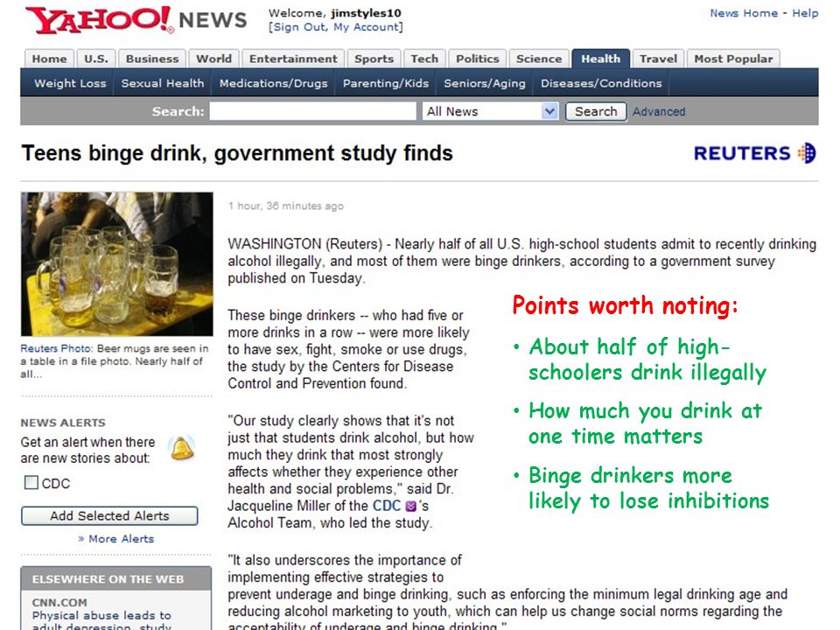This screenshot has width=840, height=630.
Task: Go to the World tab
Action: (x=213, y=59)
